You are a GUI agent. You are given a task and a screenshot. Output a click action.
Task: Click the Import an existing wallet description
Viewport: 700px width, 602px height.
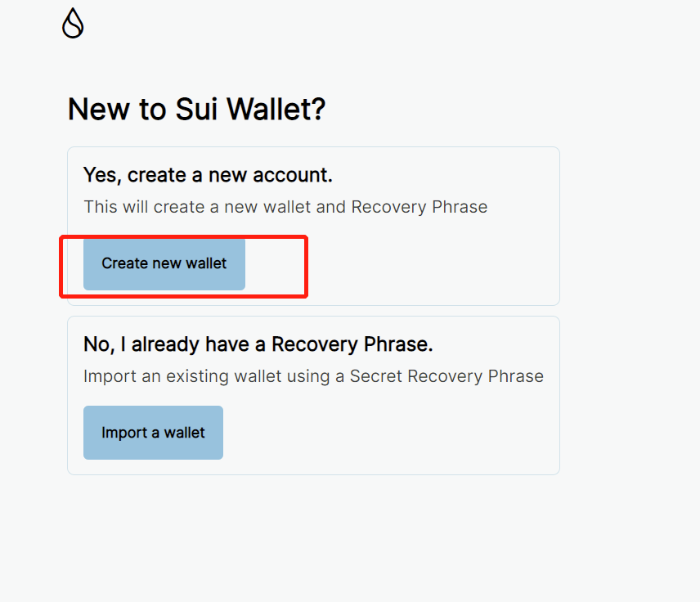click(313, 376)
